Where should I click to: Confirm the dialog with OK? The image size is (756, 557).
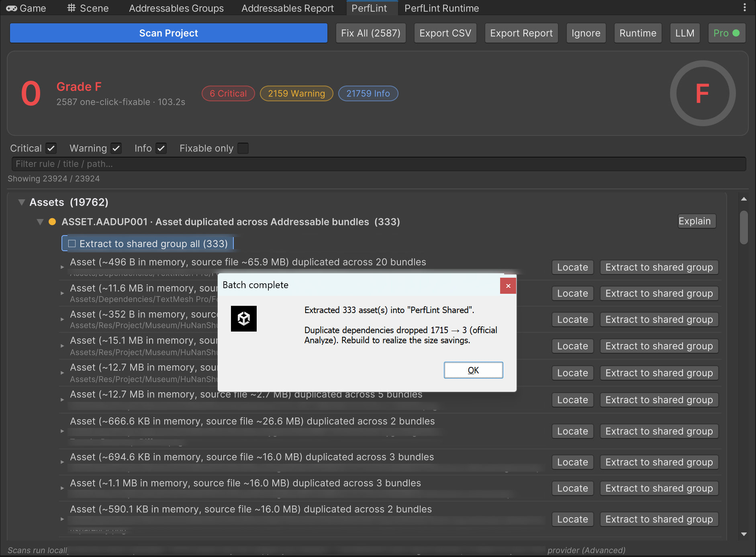point(473,370)
